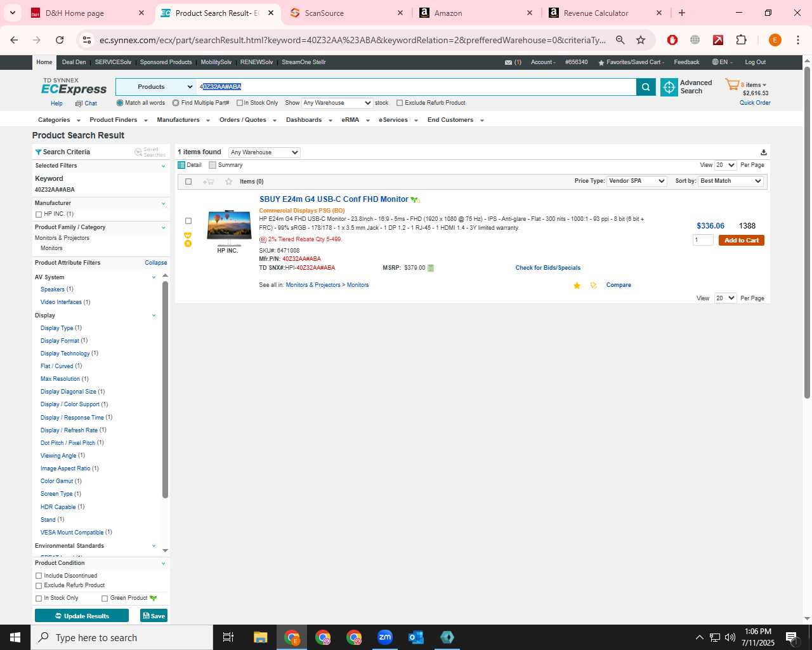
Task: Click the Chrome zoom magnifier icon
Action: click(620, 40)
